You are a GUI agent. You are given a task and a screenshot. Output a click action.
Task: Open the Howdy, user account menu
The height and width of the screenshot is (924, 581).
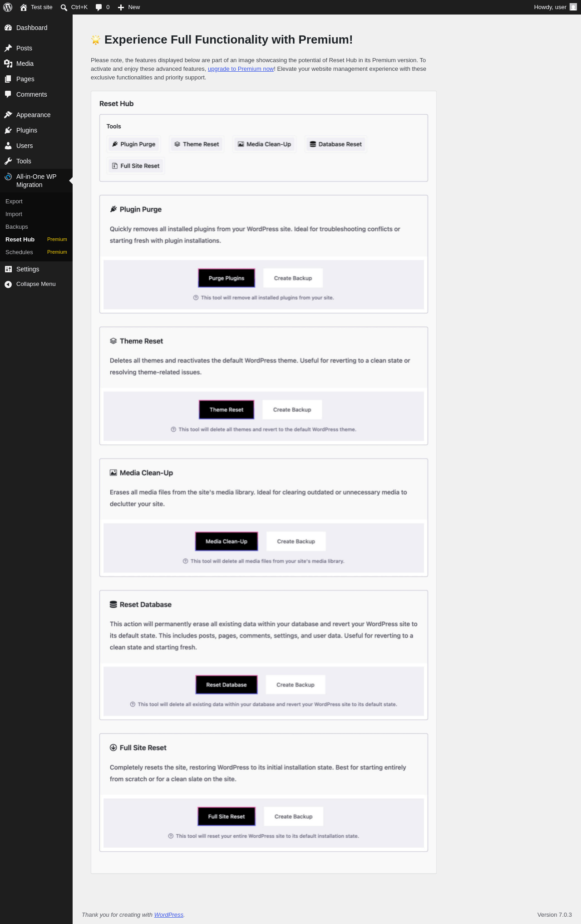[x=555, y=7]
